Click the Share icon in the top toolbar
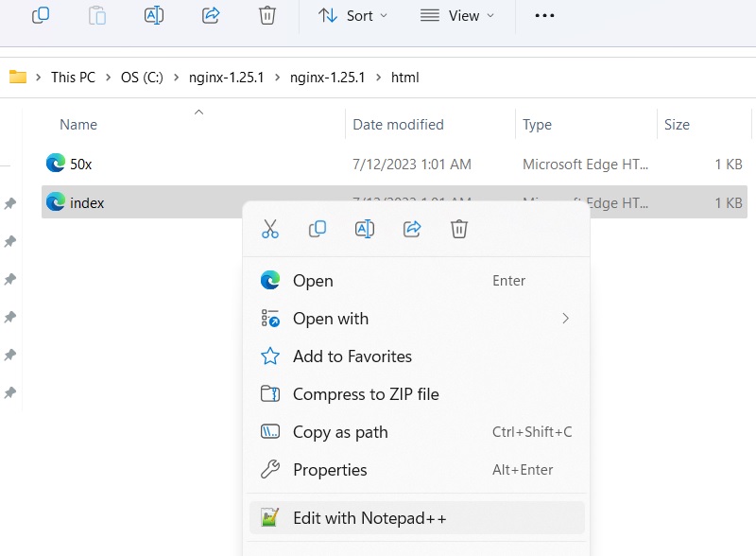 click(211, 16)
